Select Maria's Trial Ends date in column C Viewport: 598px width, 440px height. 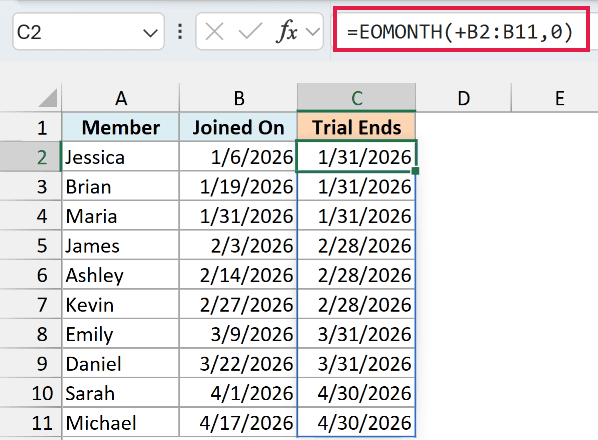click(x=357, y=216)
